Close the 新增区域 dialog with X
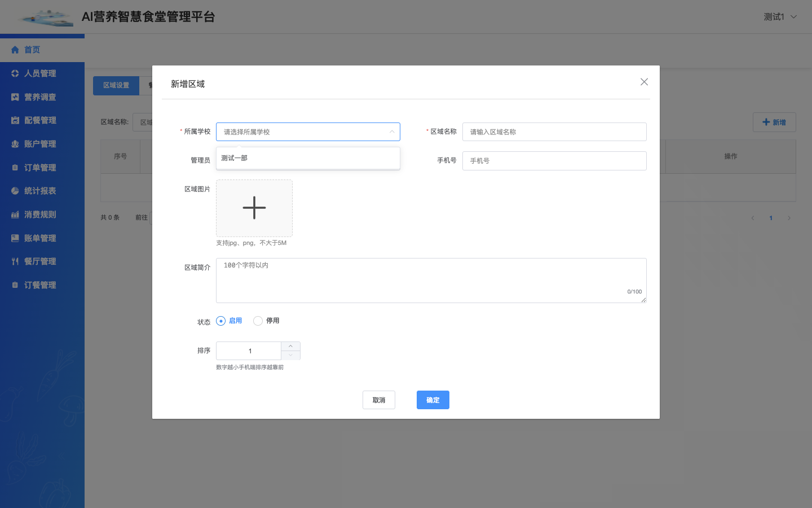Viewport: 812px width, 508px height. click(644, 82)
